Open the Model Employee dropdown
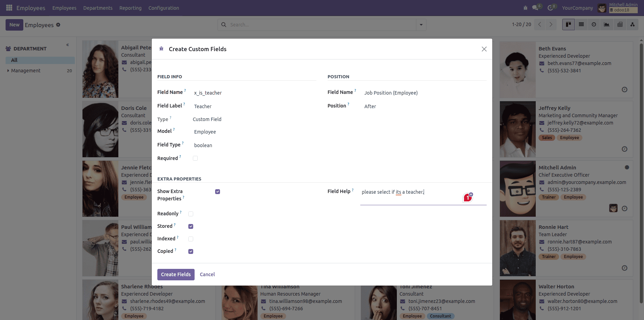Screen dimensions: 644x320 tap(254, 132)
